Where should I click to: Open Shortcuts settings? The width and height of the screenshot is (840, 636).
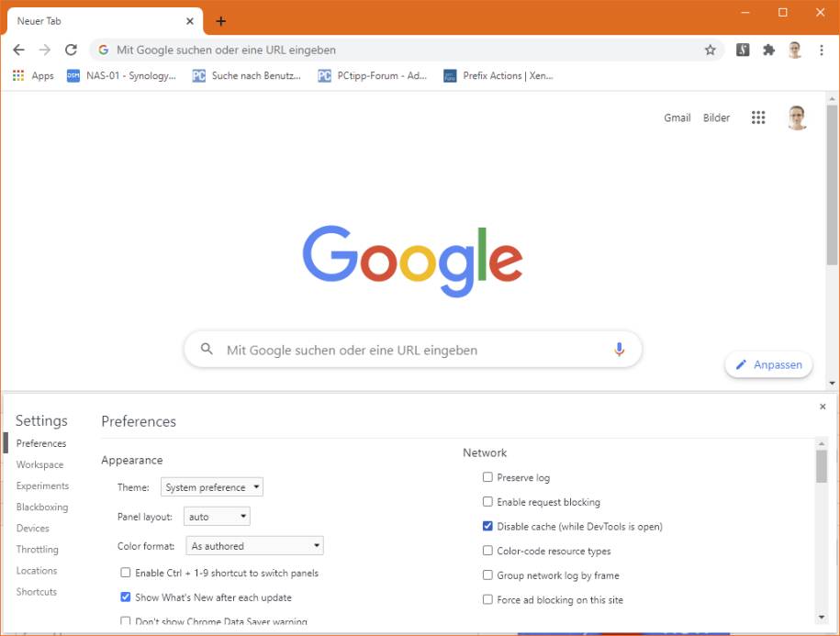pyautogui.click(x=37, y=592)
